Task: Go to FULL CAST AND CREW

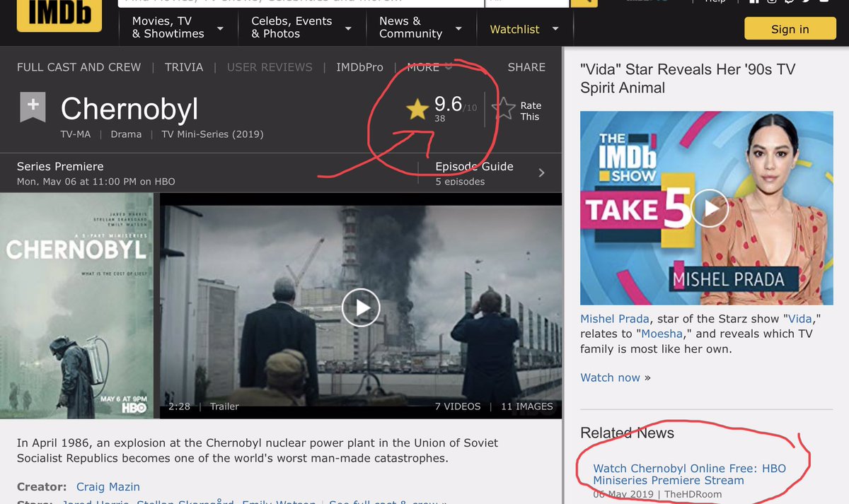Action: click(79, 67)
